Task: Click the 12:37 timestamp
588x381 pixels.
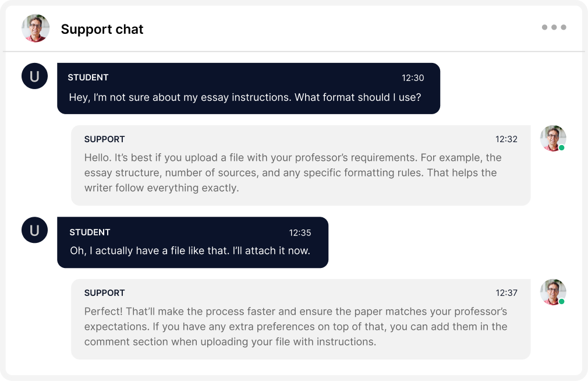Action: [x=506, y=293]
